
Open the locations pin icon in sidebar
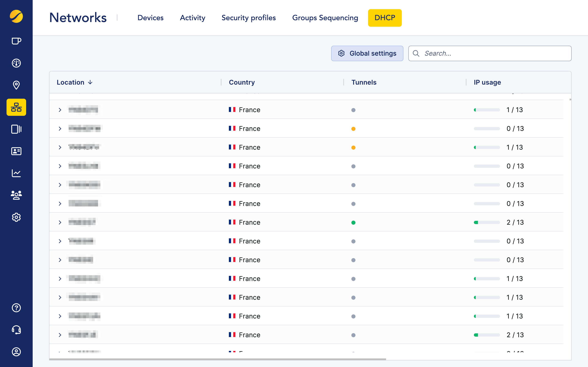click(x=16, y=85)
